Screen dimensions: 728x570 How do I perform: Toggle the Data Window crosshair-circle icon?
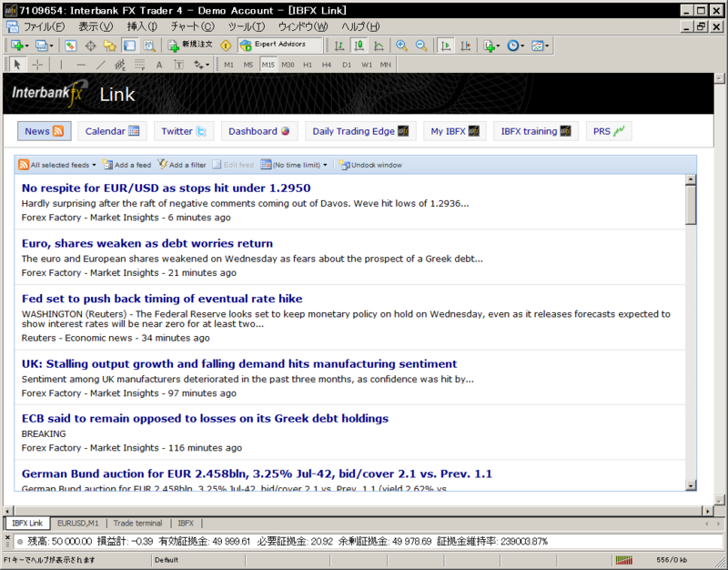[x=90, y=46]
